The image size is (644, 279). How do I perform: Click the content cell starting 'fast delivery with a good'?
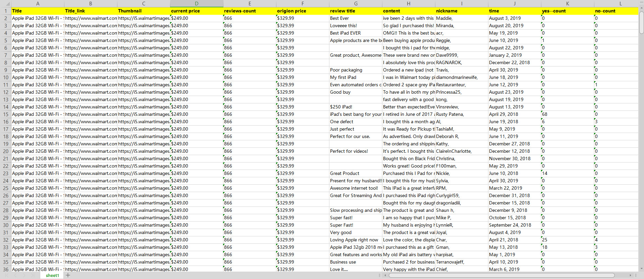tap(409, 100)
